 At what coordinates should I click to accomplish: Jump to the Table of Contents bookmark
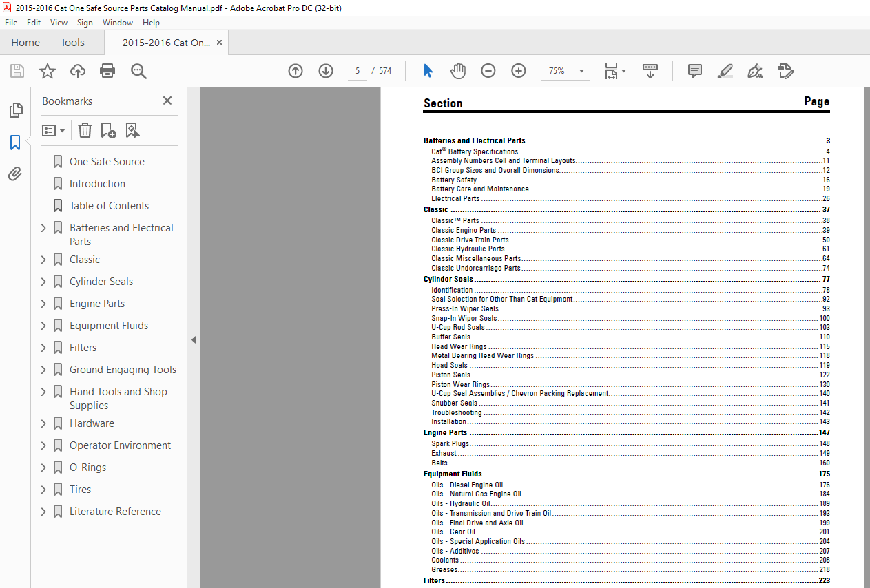click(x=109, y=206)
